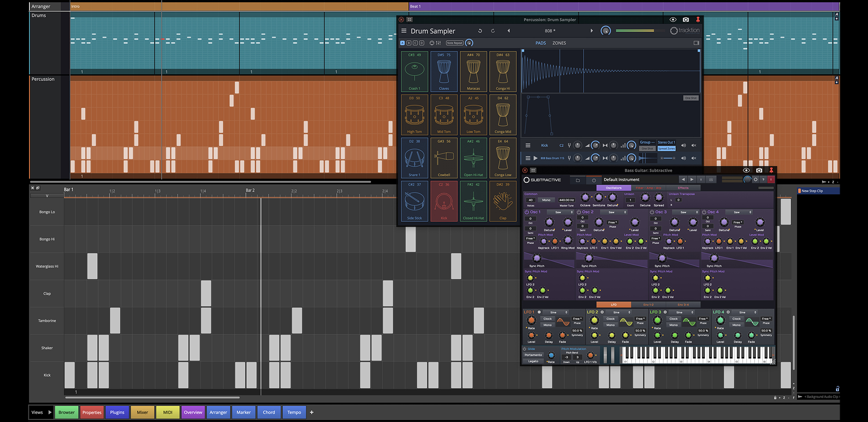Trigger the Crash 1 cymbal pad
The width and height of the screenshot is (868, 422).
pyautogui.click(x=414, y=71)
